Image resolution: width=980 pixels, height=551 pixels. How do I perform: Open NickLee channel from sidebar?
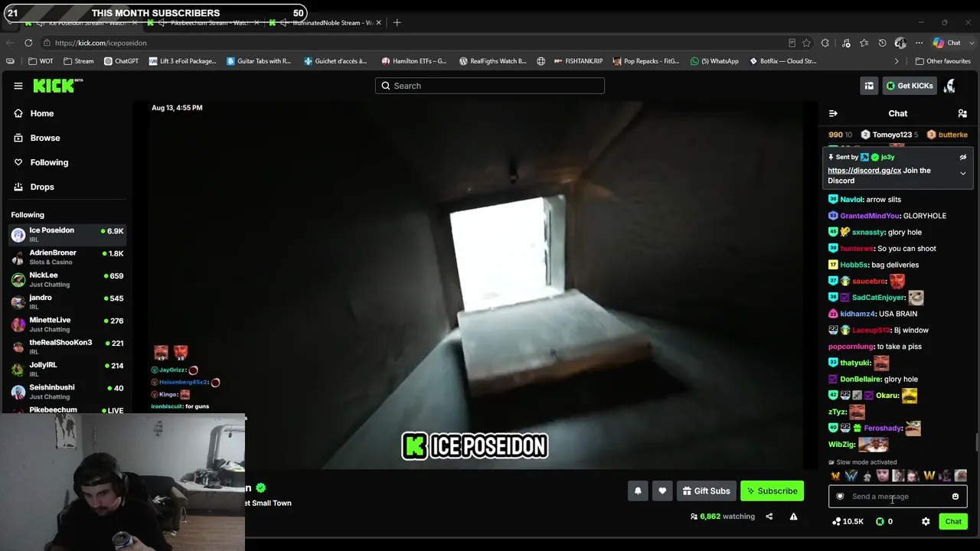click(x=67, y=279)
